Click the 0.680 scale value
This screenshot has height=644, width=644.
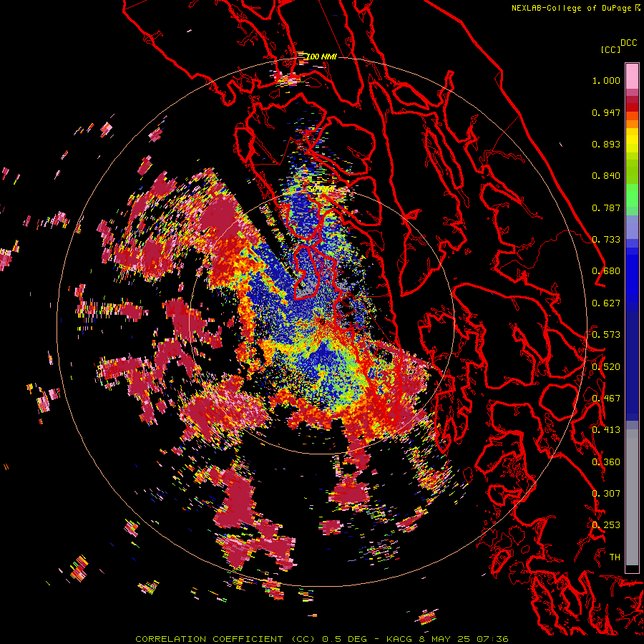click(x=606, y=271)
